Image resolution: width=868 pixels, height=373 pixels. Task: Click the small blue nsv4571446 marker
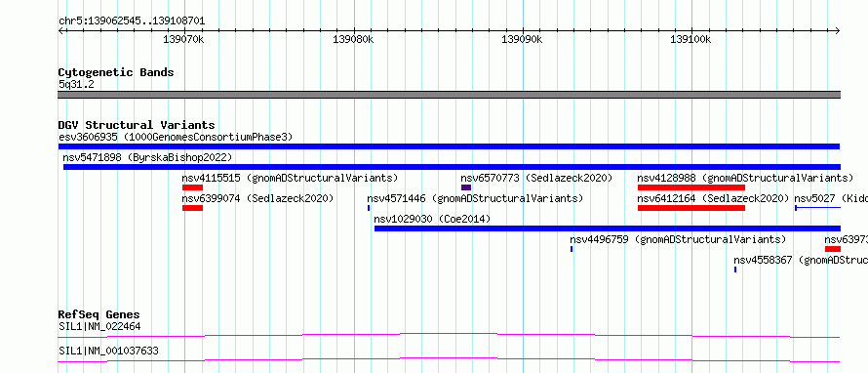(369, 208)
